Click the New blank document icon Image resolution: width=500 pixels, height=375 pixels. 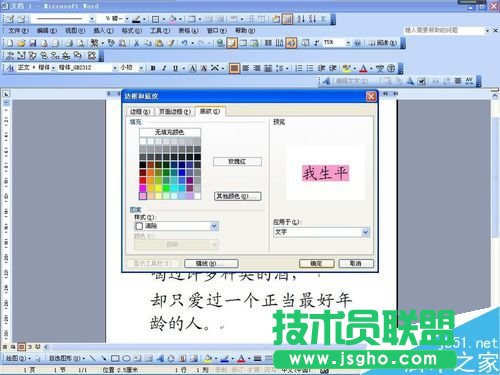point(10,43)
